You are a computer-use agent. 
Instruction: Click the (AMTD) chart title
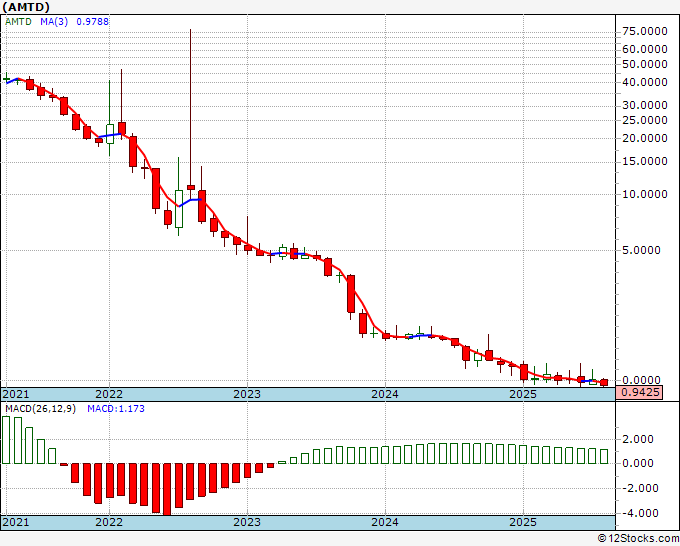pyautogui.click(x=26, y=7)
